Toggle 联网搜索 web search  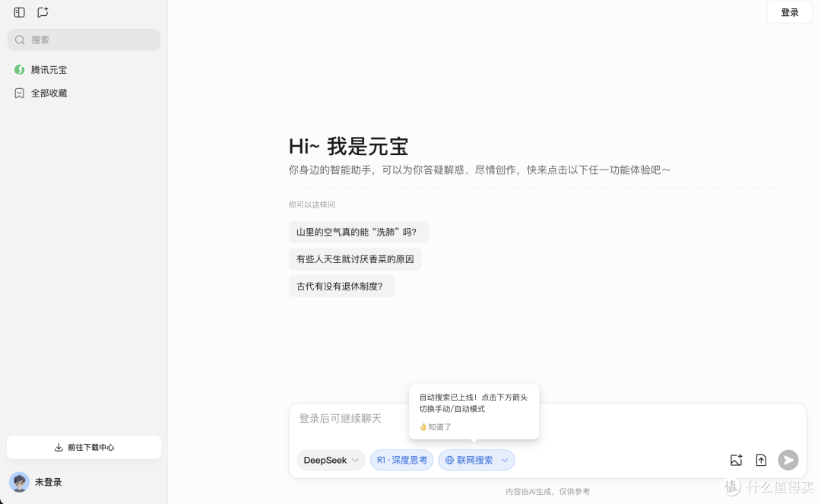[x=468, y=460]
